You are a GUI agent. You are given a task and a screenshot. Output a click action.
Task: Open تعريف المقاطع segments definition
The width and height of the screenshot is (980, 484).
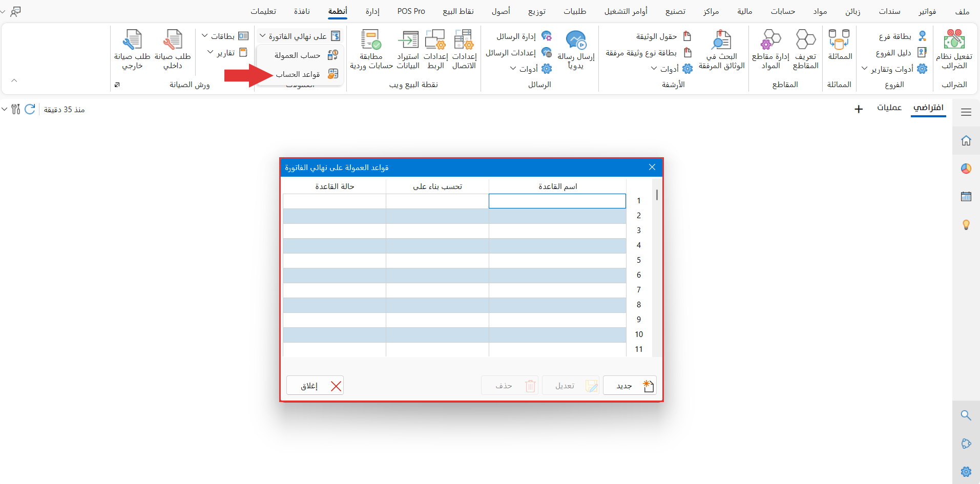click(806, 50)
